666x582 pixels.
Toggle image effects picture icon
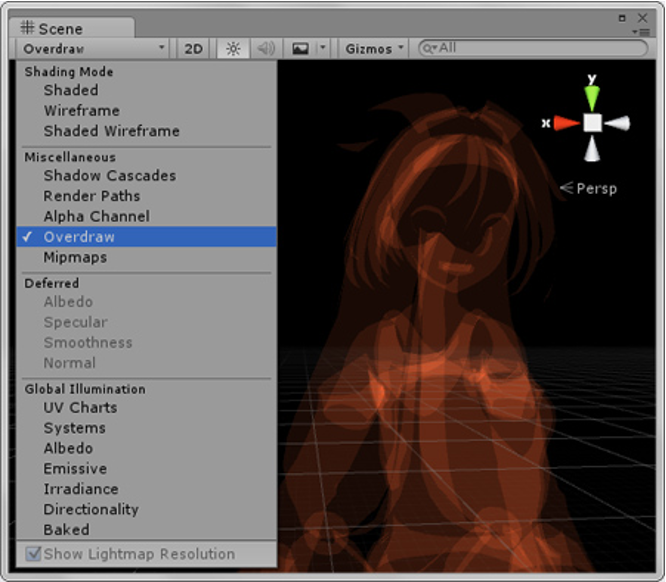pos(300,49)
